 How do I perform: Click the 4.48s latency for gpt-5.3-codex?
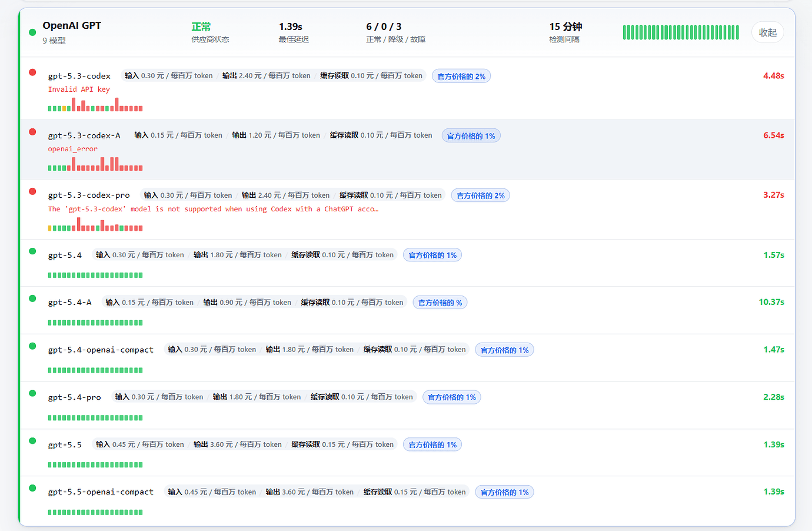click(x=773, y=76)
